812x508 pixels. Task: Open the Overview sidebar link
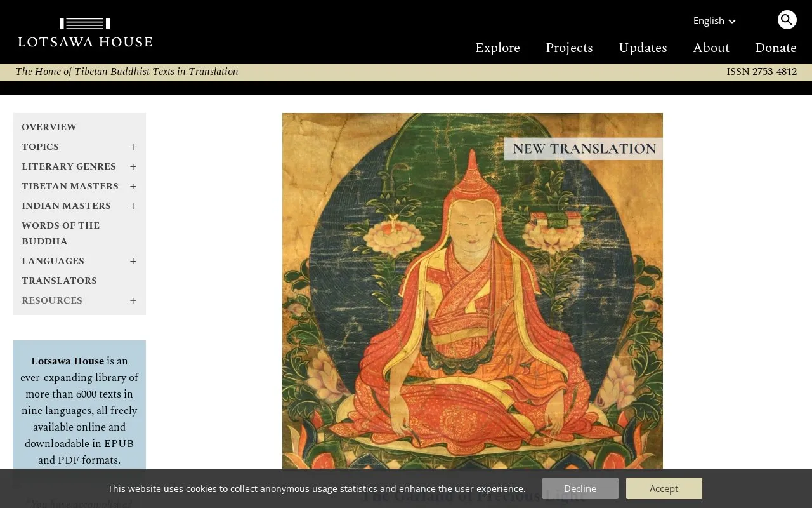(49, 127)
